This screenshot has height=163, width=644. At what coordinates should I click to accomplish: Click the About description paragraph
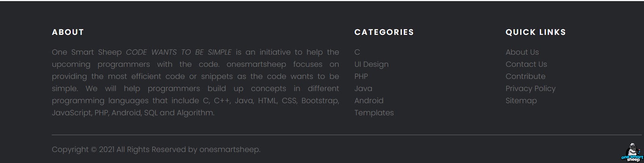[x=196, y=83]
